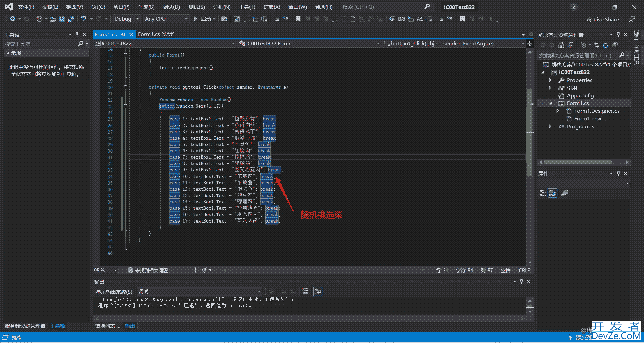Click the open file toolbar icon

pyautogui.click(x=53, y=19)
